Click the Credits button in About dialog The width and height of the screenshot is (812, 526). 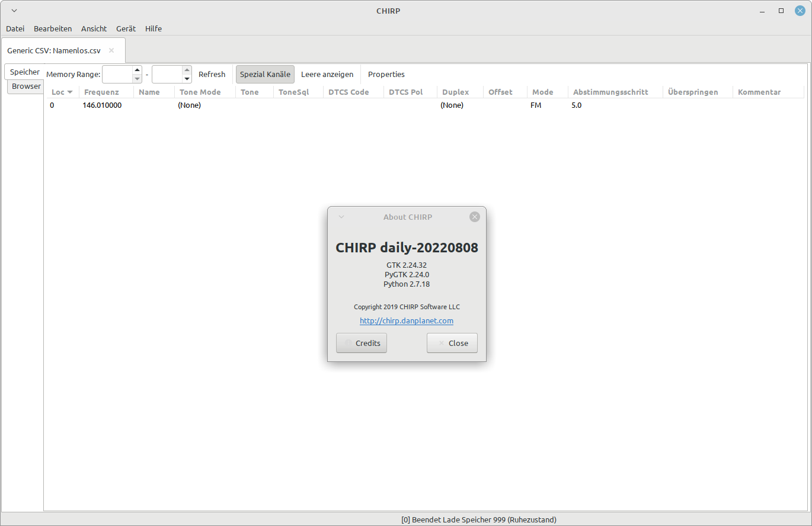(362, 343)
